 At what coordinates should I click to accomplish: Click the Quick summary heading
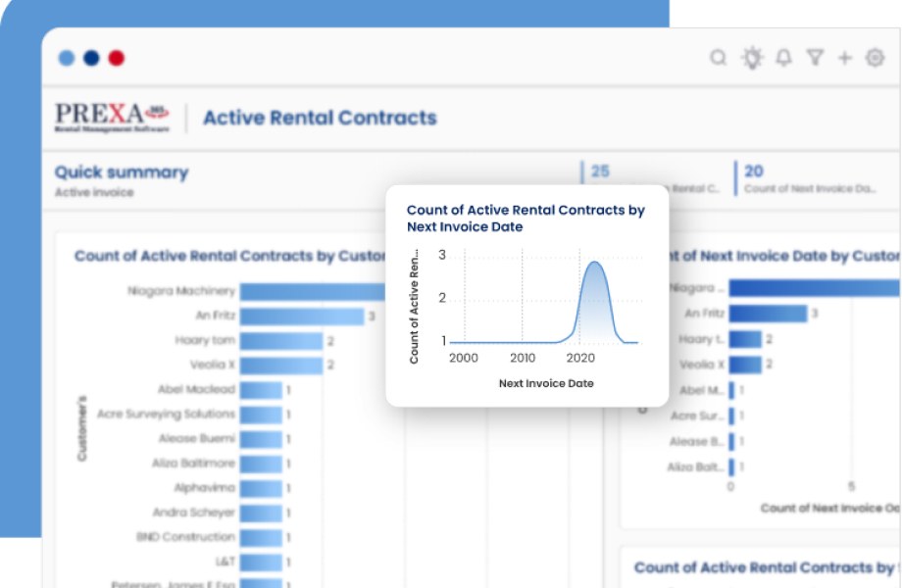point(122,171)
